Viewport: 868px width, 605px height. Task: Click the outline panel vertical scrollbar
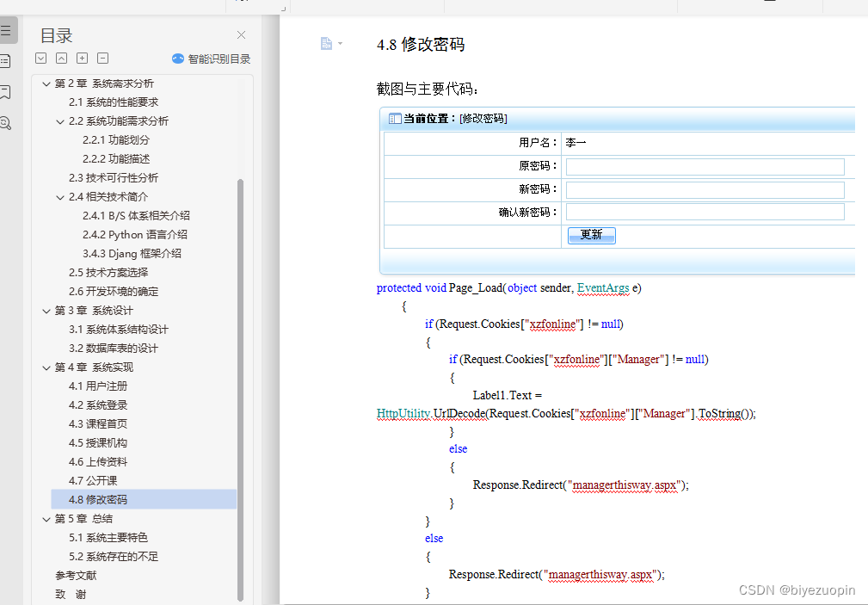(240, 390)
